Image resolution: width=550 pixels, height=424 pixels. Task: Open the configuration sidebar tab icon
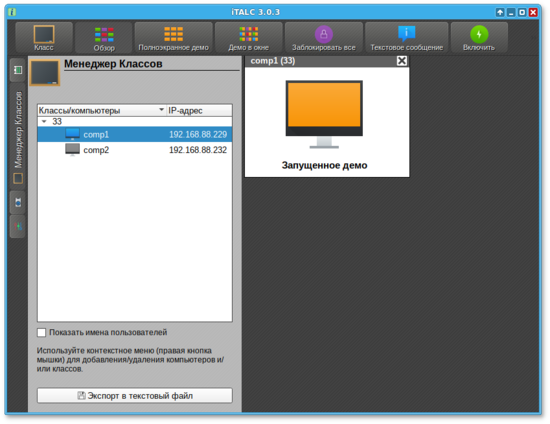tap(18, 226)
